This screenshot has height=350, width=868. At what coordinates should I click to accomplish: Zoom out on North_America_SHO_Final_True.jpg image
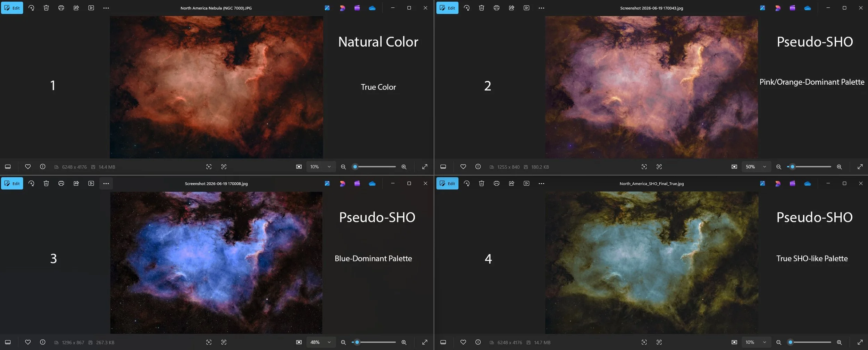(779, 342)
